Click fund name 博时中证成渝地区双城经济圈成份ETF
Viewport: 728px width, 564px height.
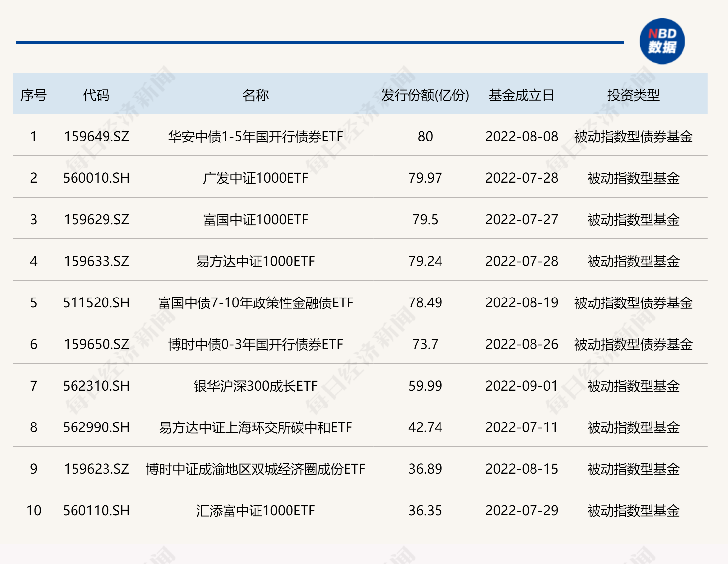pyautogui.click(x=256, y=469)
